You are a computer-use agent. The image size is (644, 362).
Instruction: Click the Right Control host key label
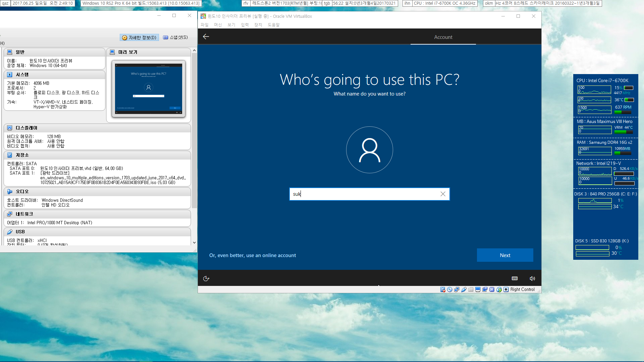coord(522,290)
